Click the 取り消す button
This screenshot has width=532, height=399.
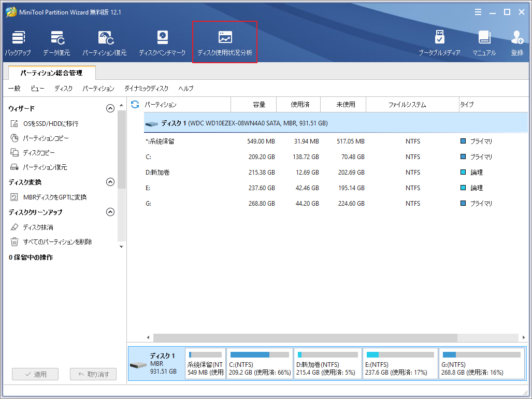(x=93, y=374)
